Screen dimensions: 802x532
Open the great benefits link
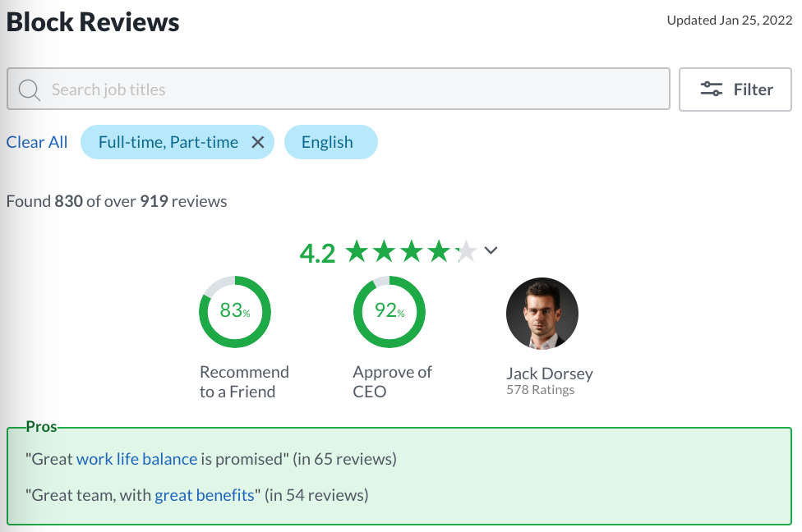(x=204, y=495)
